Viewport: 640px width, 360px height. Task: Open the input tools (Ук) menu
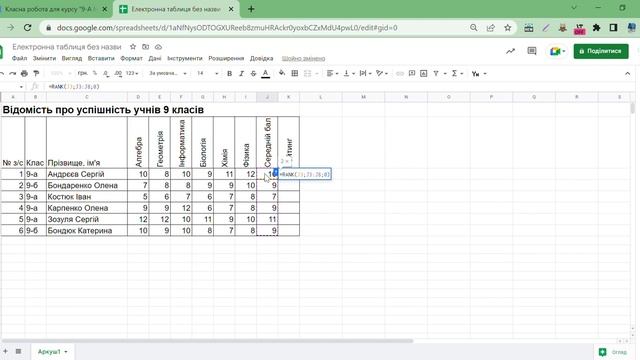[479, 73]
